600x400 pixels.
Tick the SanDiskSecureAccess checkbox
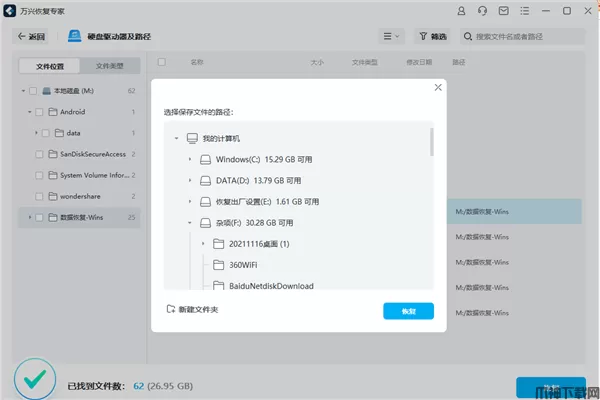point(39,154)
